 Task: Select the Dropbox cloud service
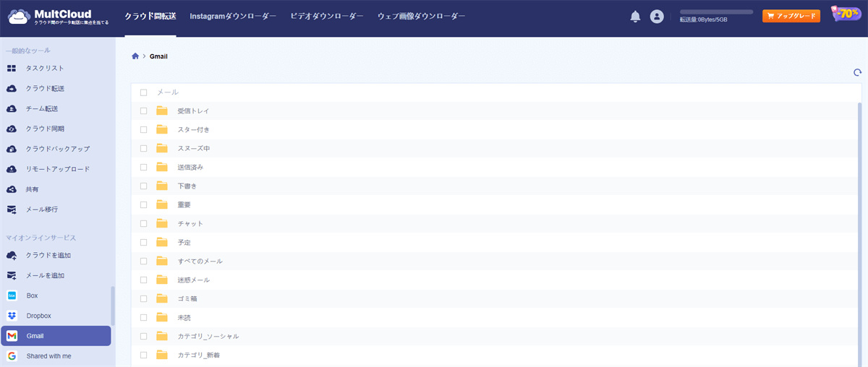[x=56, y=316]
